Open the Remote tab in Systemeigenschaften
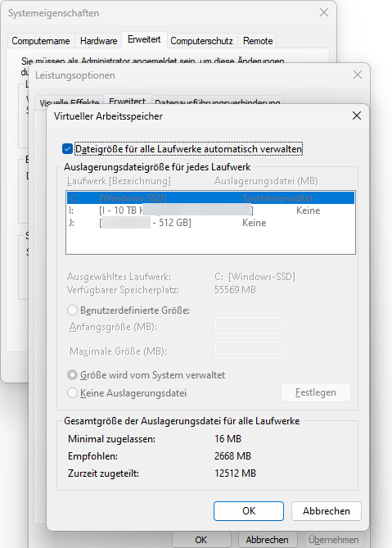Screen dimensions: 392x548 coord(258,41)
